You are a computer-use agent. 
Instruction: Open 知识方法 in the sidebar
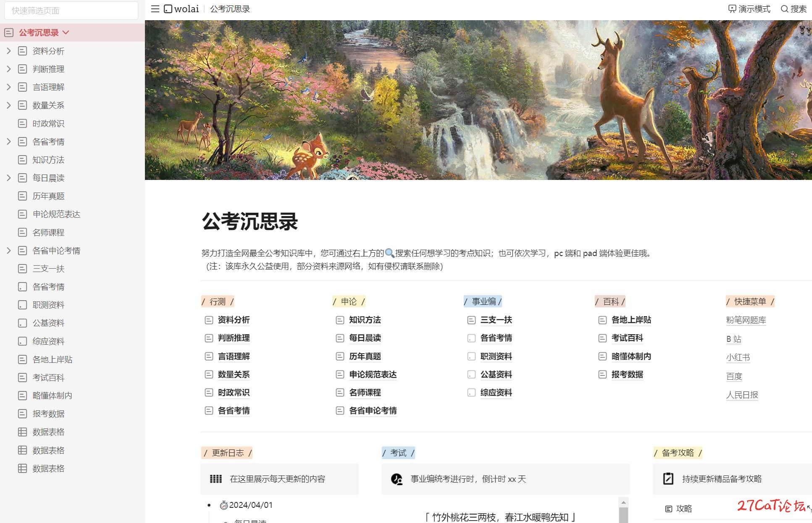coord(49,160)
